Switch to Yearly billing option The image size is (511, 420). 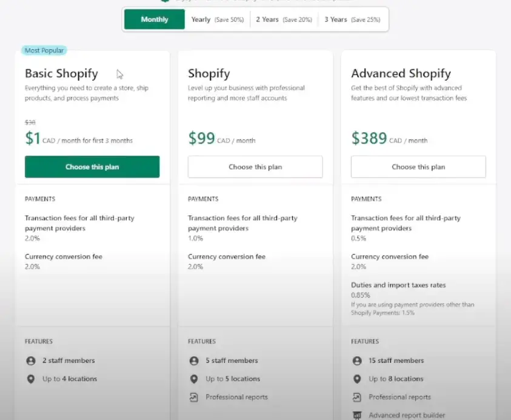click(x=218, y=19)
